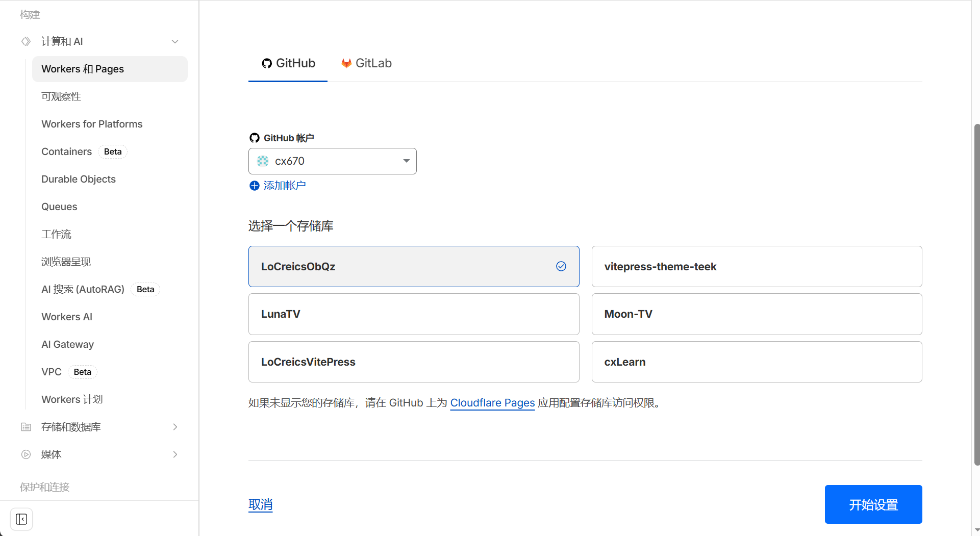This screenshot has width=980, height=536.
Task: Click the 计算和 AI sidebar icon
Action: (x=26, y=41)
